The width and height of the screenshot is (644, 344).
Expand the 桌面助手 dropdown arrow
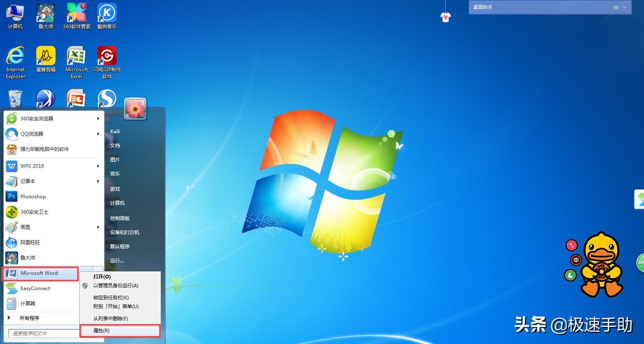(x=625, y=8)
